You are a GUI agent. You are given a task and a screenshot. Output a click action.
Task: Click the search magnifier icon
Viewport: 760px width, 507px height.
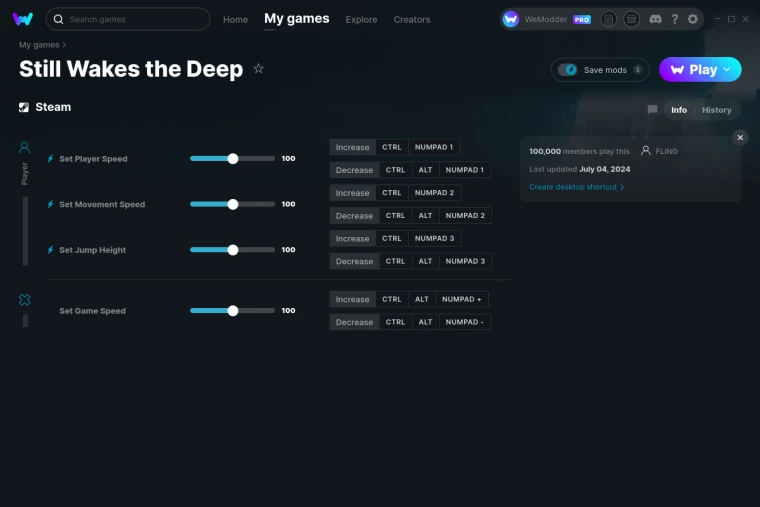[58, 19]
